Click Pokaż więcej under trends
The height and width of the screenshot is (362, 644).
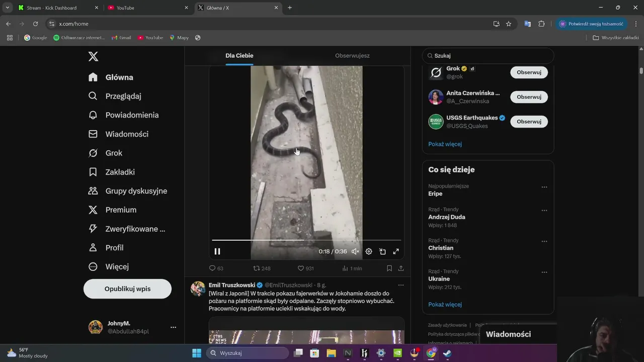445,305
